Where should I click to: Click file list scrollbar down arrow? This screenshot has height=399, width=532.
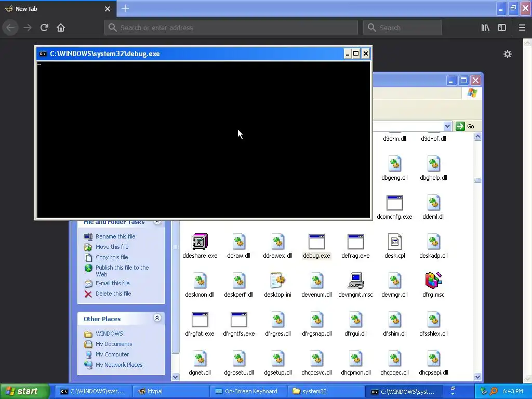[x=477, y=377]
